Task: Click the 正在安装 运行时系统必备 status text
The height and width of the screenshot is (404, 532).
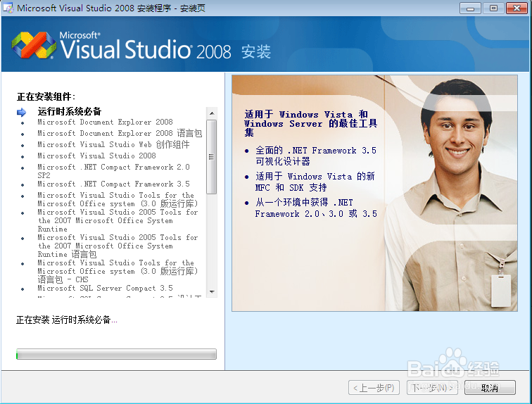Action: coord(66,320)
